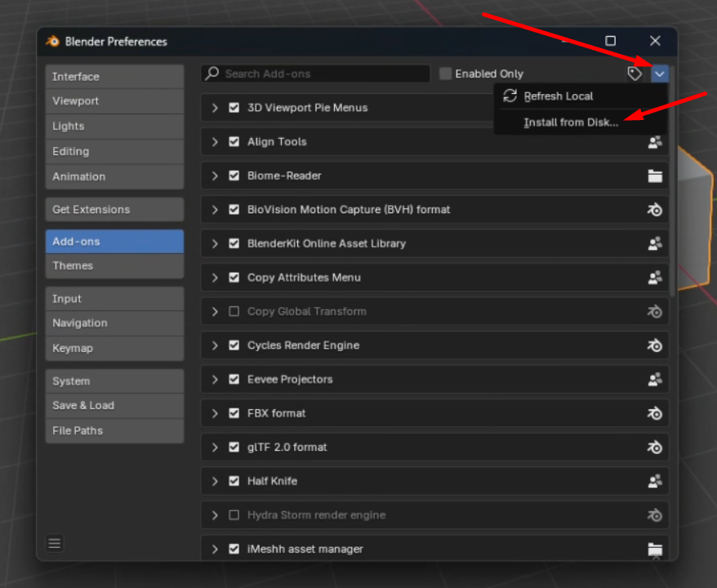Click the add-on tags filter icon
The width and height of the screenshot is (717, 588).
click(635, 73)
